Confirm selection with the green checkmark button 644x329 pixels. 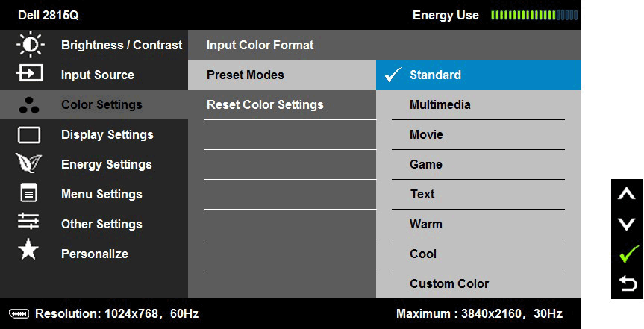(x=629, y=254)
